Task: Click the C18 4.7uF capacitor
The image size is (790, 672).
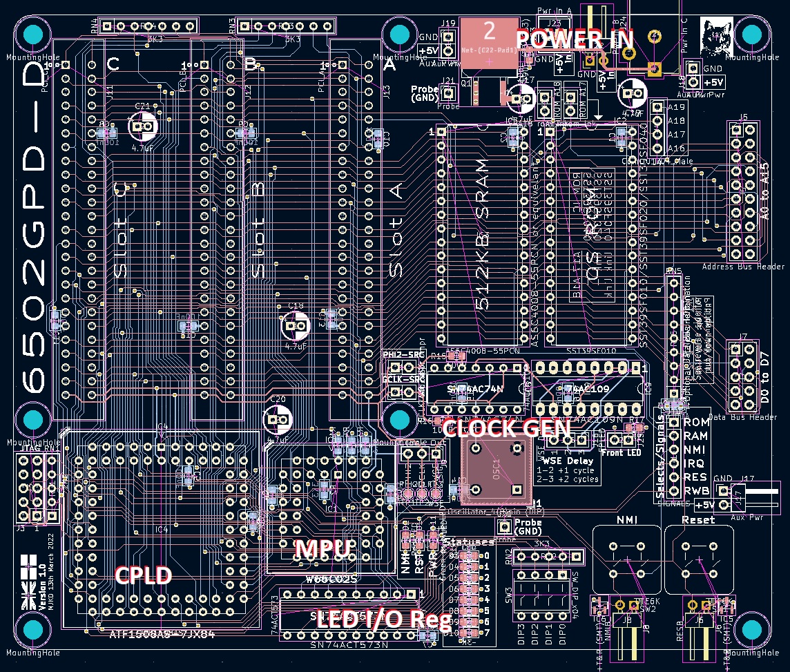Action: point(296,323)
